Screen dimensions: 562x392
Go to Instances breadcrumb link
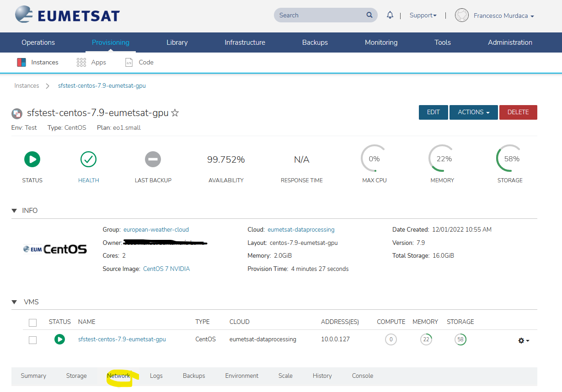point(27,86)
